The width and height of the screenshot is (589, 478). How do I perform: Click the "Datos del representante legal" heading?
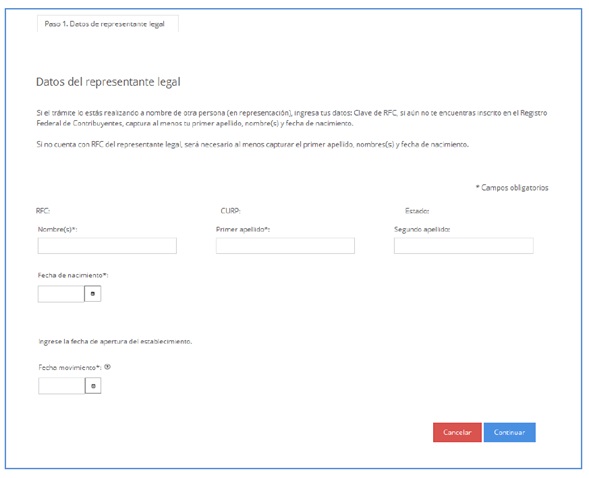(x=108, y=82)
